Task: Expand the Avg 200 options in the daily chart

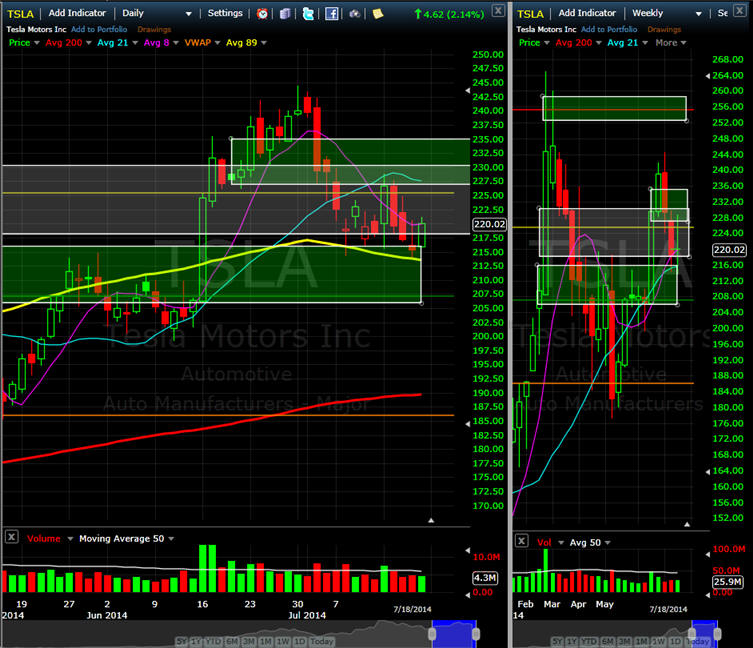Action: [68, 43]
